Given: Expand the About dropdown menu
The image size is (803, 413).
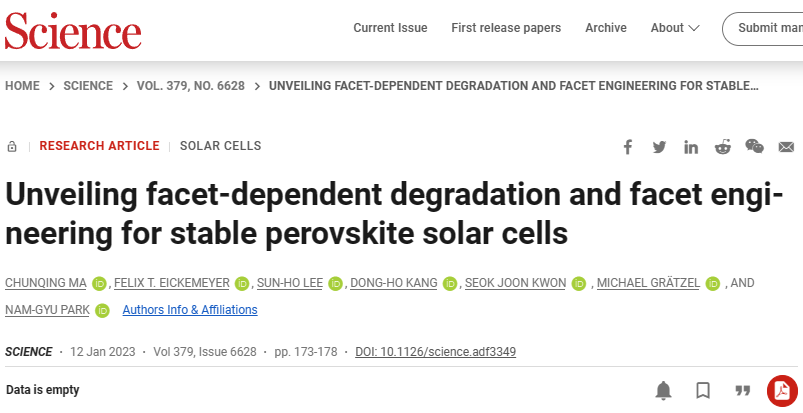Looking at the screenshot, I should pos(675,28).
